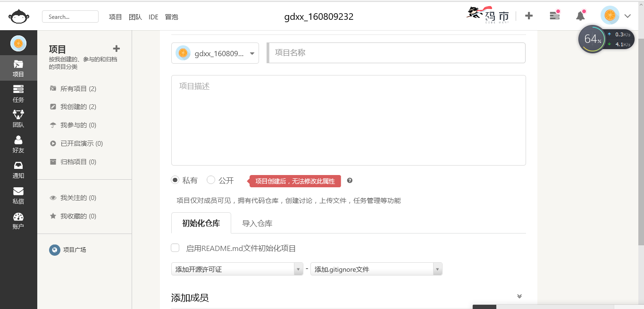The image size is (644, 309).
Task: Open the 冒泡 top menu item
Action: coord(172,17)
